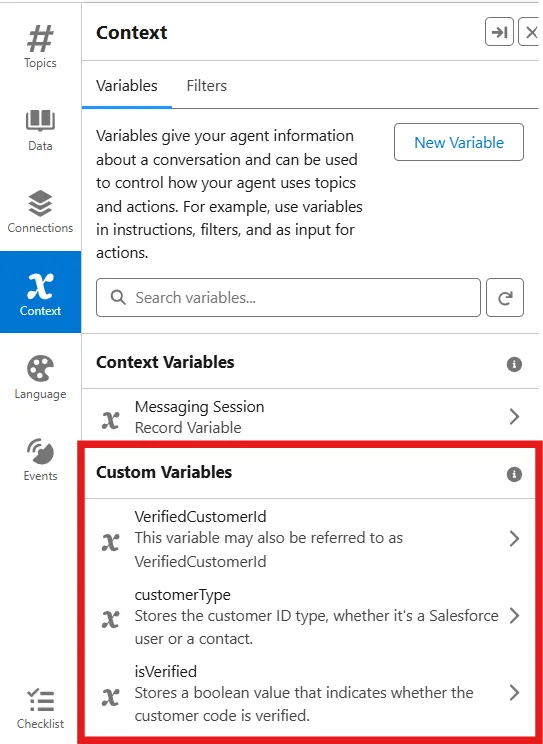Click the New Variable button
543x744 pixels.
click(459, 142)
